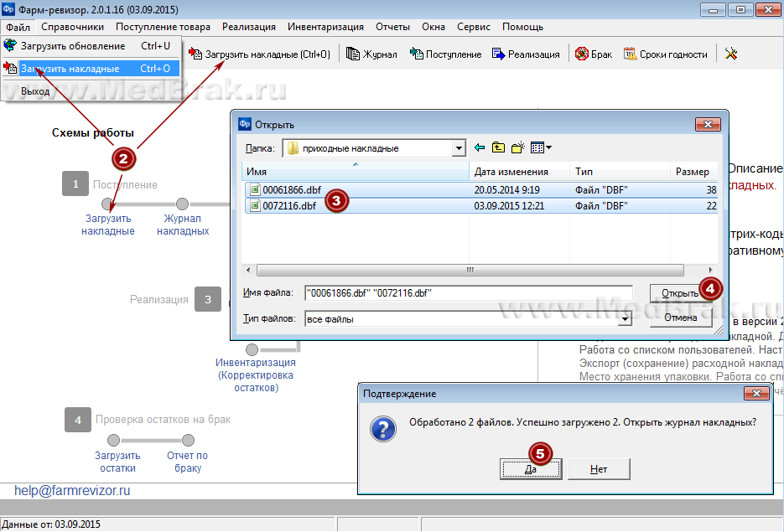784x532 pixels.
Task: Maximize the Фарм-ревизор window
Action: click(x=740, y=9)
